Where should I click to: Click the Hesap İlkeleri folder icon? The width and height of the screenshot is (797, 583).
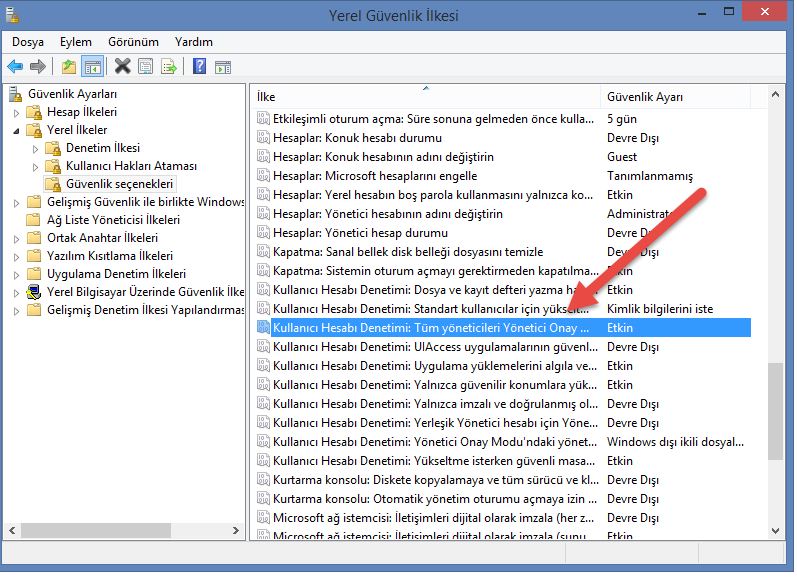click(x=34, y=112)
